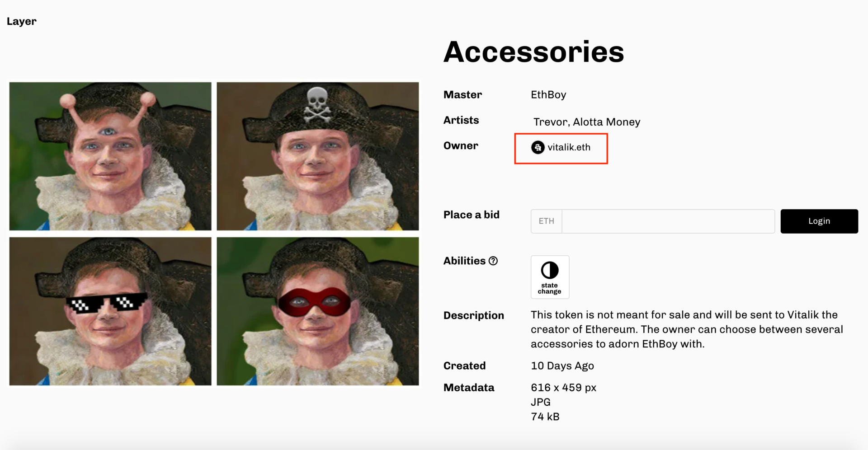
Task: Open the vitalik.eth owner profile link
Action: pyautogui.click(x=569, y=147)
